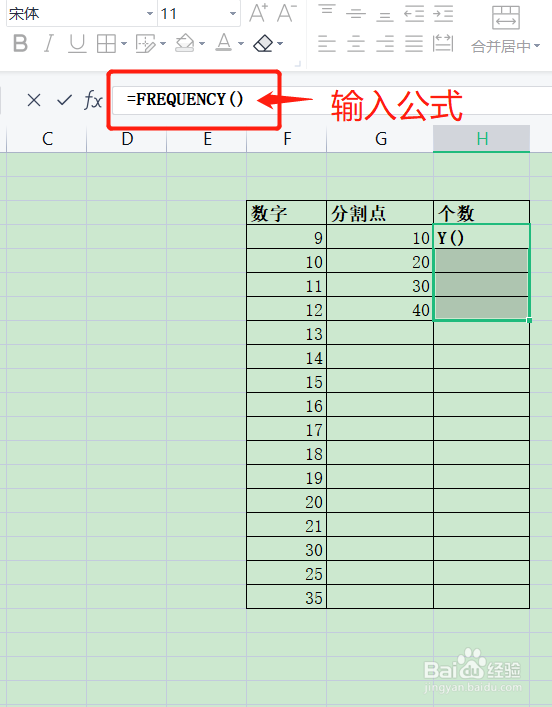Viewport: 552px width, 707px height.
Task: Click the cell showing Y()
Action: (x=482, y=236)
